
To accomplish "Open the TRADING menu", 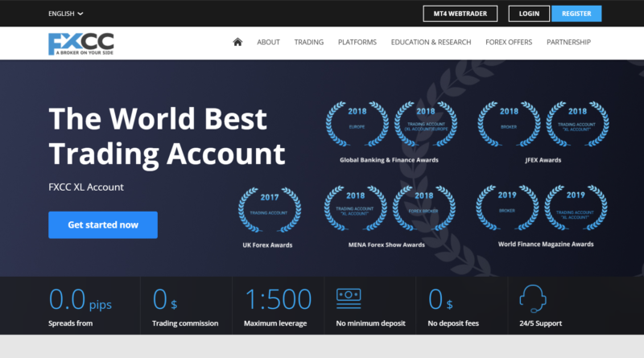I will pyautogui.click(x=309, y=42).
